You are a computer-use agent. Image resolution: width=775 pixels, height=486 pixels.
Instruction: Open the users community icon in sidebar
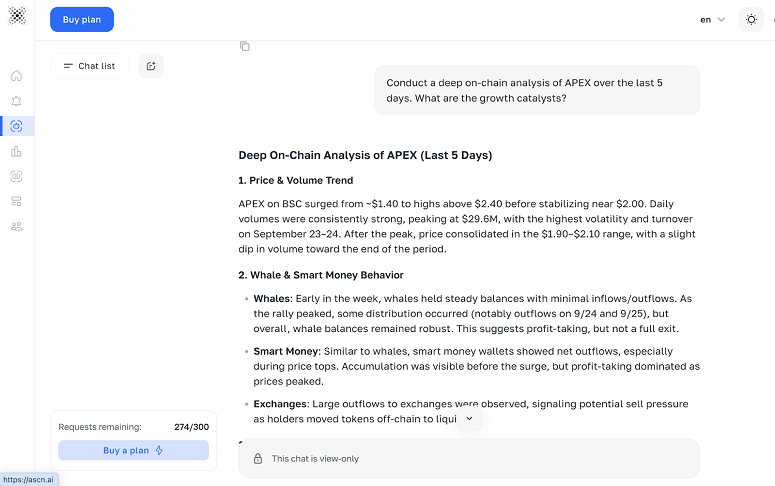[16, 226]
